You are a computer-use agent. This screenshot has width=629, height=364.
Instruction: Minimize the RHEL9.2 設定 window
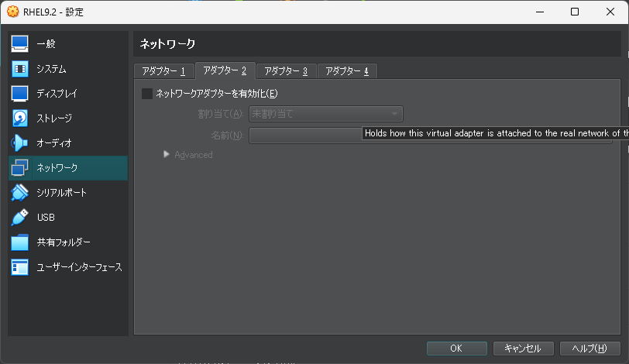point(540,12)
